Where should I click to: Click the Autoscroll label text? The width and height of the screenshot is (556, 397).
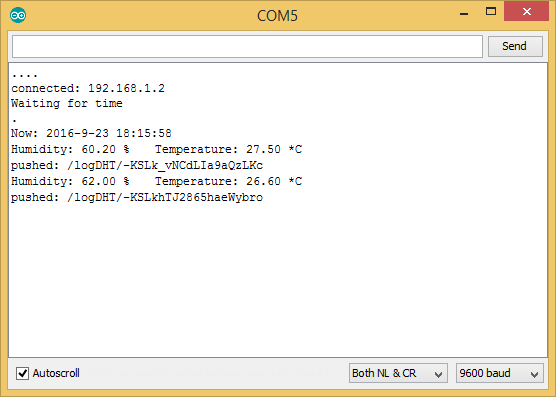click(56, 373)
